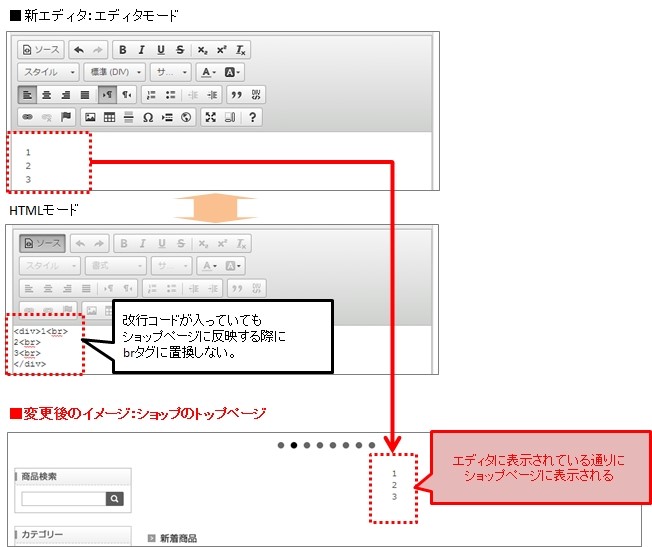Click the 新着商品 section heading
The width and height of the screenshot is (652, 547).
[179, 539]
